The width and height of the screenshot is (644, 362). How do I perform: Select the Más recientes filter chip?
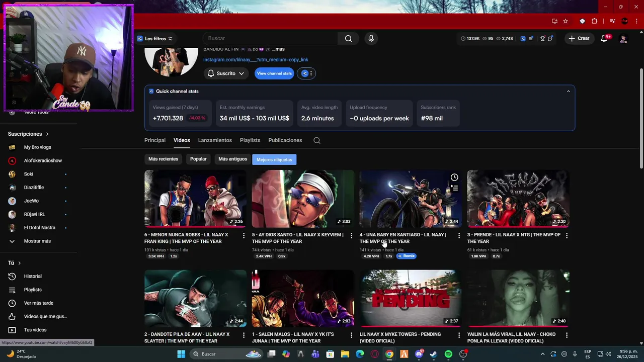(163, 159)
